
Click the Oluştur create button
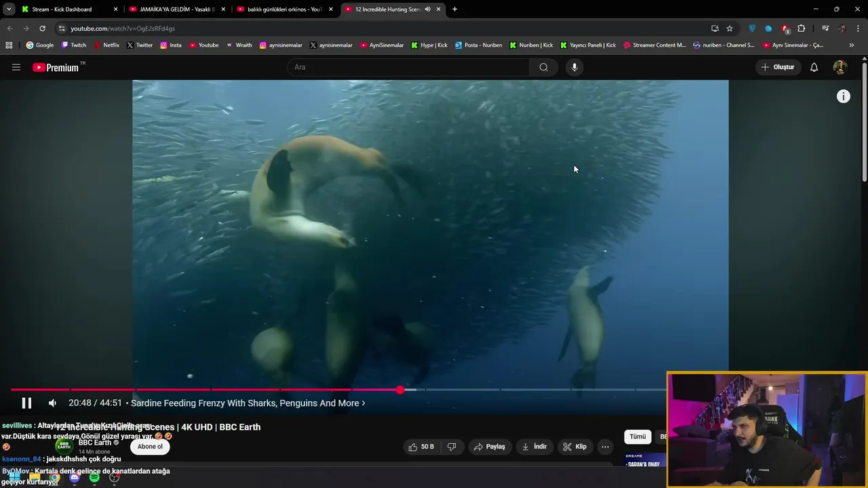click(x=777, y=67)
